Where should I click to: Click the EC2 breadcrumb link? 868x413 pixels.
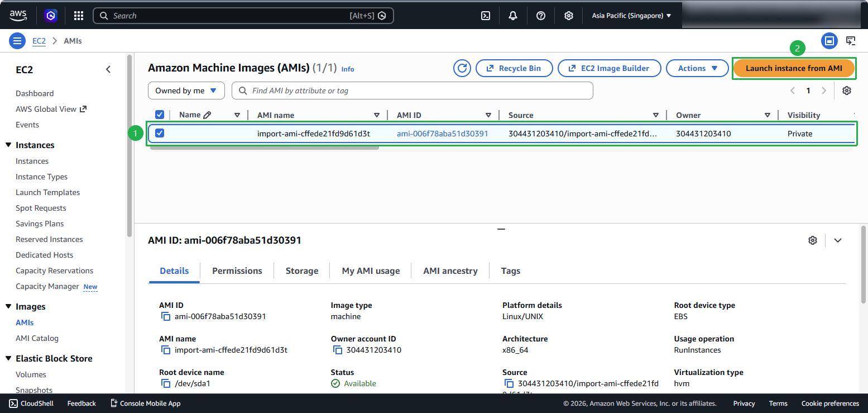(x=39, y=41)
